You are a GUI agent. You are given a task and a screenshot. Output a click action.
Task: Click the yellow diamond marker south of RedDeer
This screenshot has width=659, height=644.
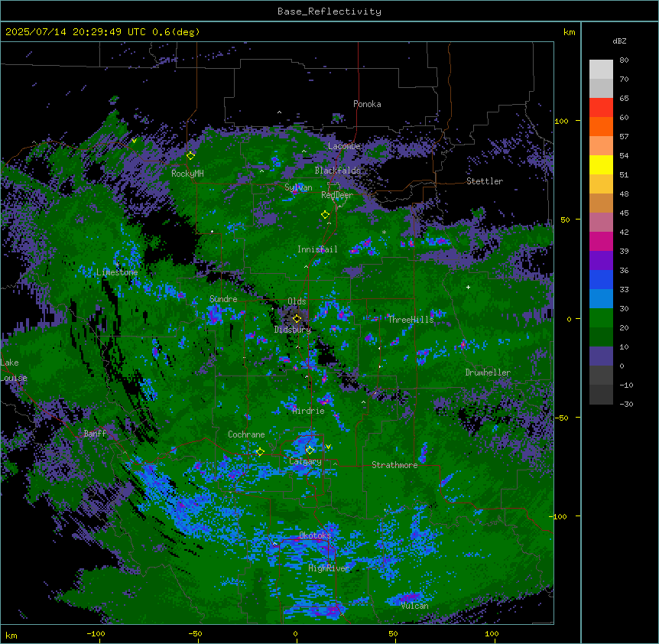tap(325, 215)
